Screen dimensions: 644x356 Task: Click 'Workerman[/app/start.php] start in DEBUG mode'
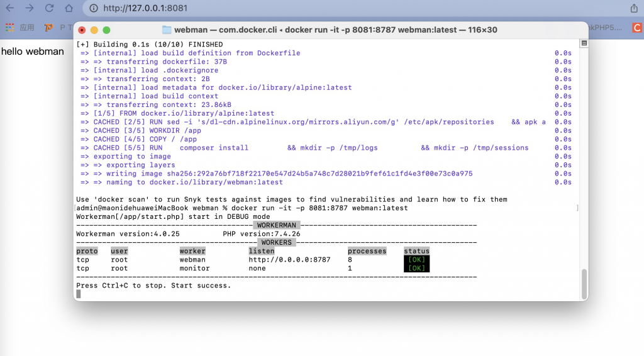point(173,217)
